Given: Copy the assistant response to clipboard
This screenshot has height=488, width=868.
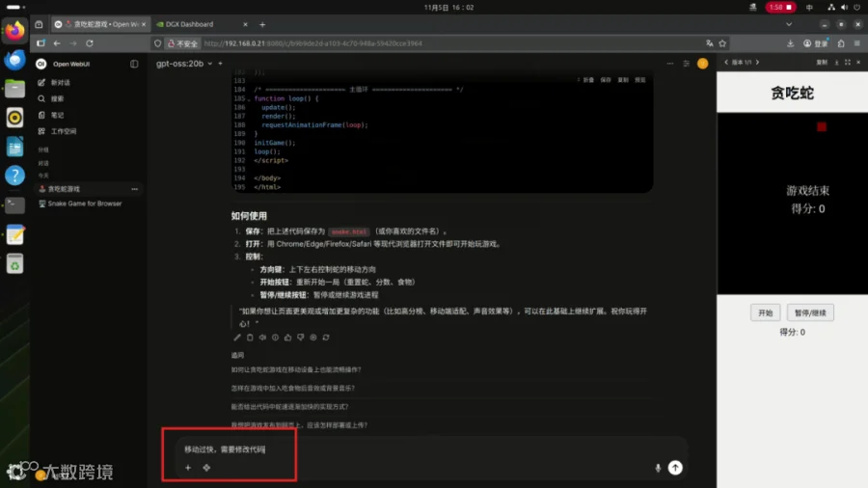Looking at the screenshot, I should tap(250, 338).
